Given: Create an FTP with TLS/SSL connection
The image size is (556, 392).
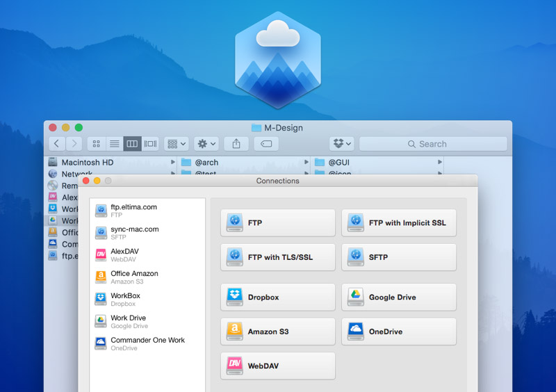Looking at the screenshot, I should tap(277, 257).
